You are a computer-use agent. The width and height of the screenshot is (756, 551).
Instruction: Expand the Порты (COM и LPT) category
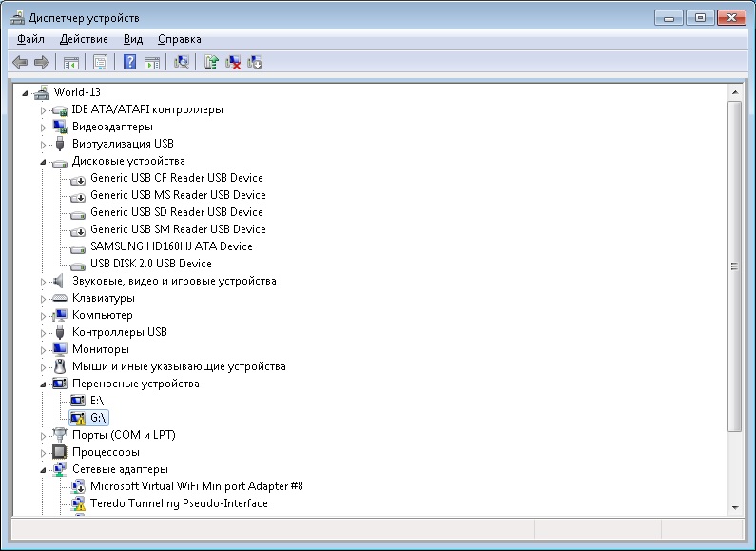(43, 435)
